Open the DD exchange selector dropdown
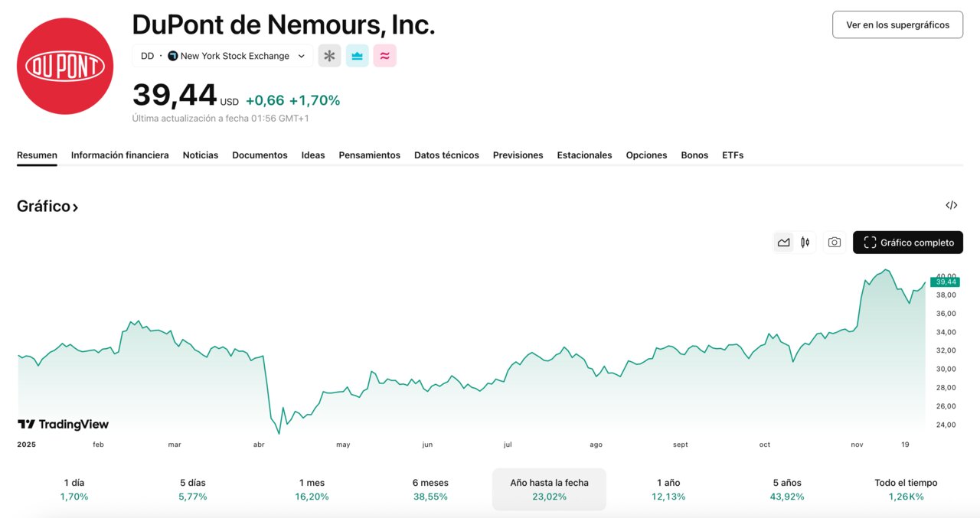The image size is (980, 518). click(223, 56)
